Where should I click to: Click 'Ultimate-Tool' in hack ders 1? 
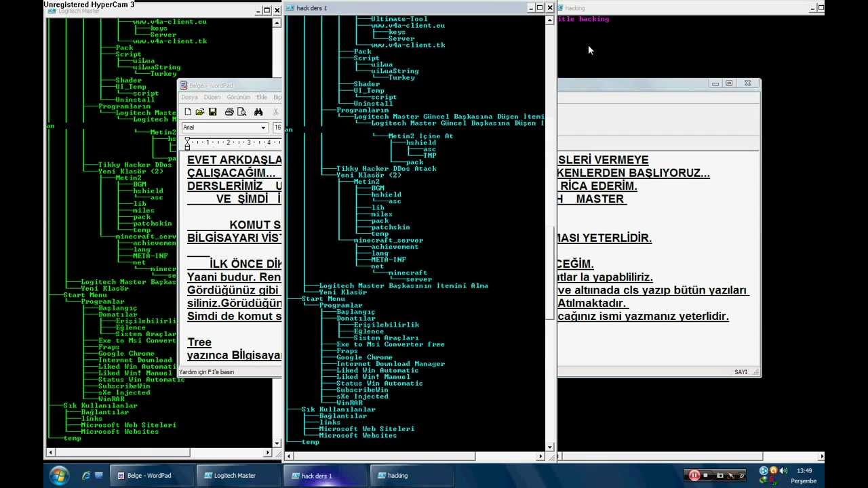[399, 19]
